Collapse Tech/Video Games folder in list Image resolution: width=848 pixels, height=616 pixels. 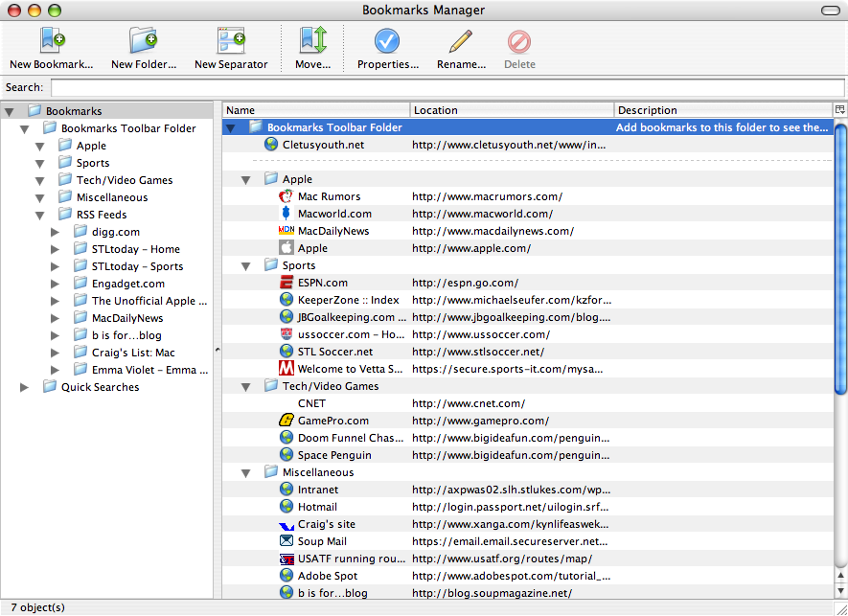click(x=245, y=387)
